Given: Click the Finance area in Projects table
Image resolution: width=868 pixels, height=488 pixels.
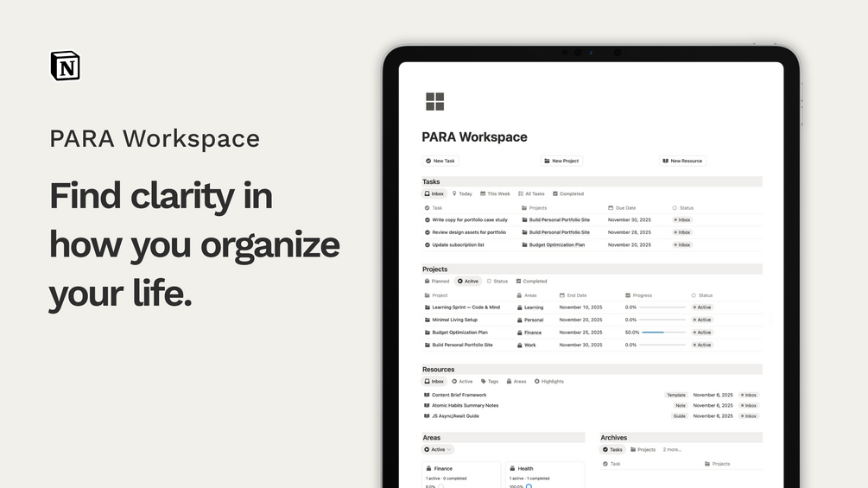Looking at the screenshot, I should pos(529,333).
